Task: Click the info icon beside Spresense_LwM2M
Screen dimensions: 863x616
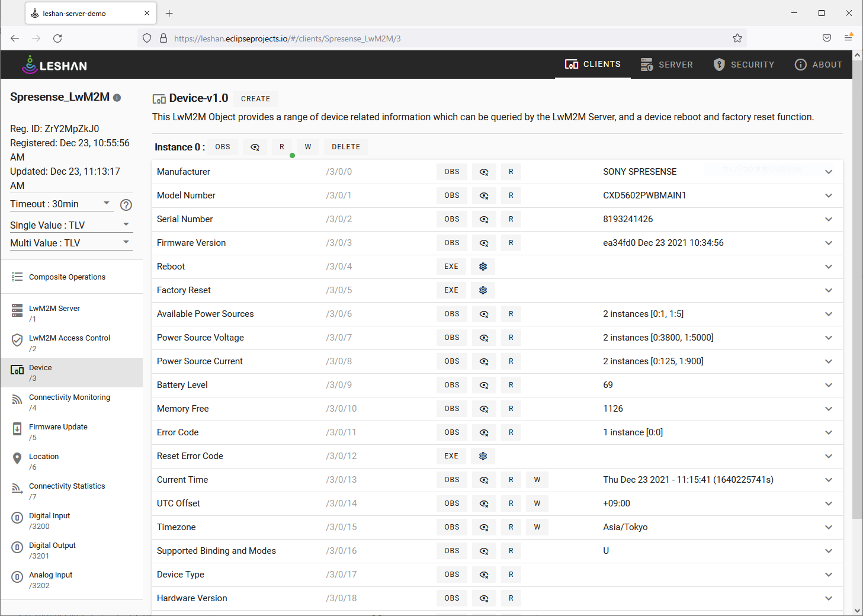Action: [117, 98]
